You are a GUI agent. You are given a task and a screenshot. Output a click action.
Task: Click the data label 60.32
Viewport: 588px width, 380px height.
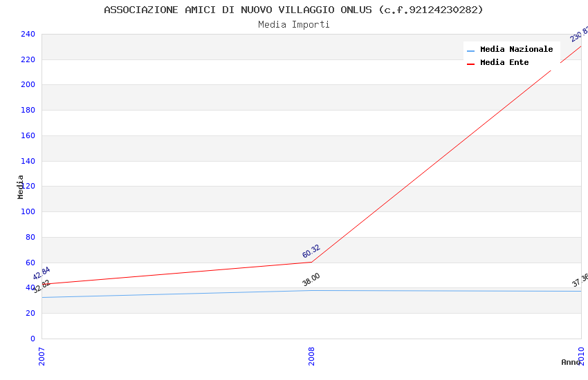[x=311, y=251]
